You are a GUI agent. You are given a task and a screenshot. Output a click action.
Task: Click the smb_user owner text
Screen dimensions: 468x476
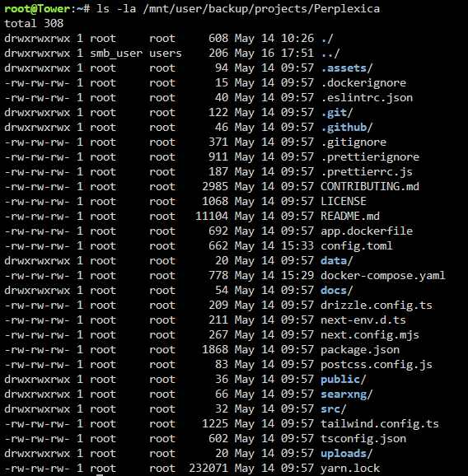click(x=116, y=54)
